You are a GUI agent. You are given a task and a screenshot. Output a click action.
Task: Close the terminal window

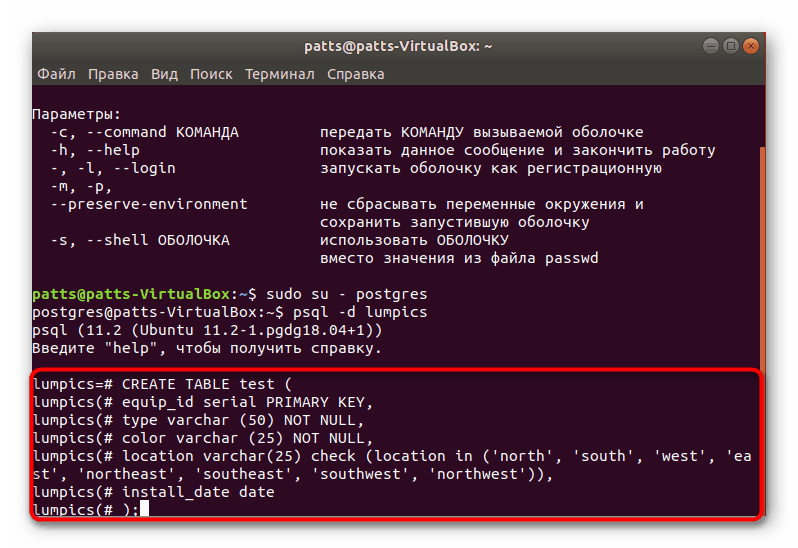coord(751,46)
